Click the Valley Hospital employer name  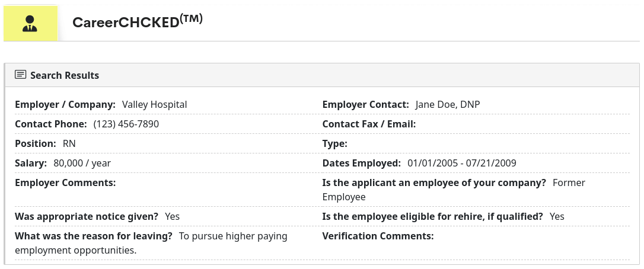[x=154, y=104]
